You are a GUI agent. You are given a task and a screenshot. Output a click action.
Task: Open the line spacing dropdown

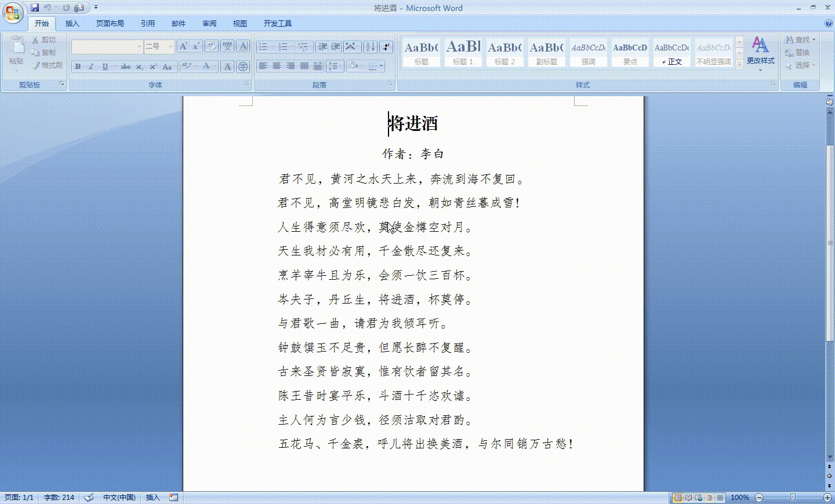point(335,65)
